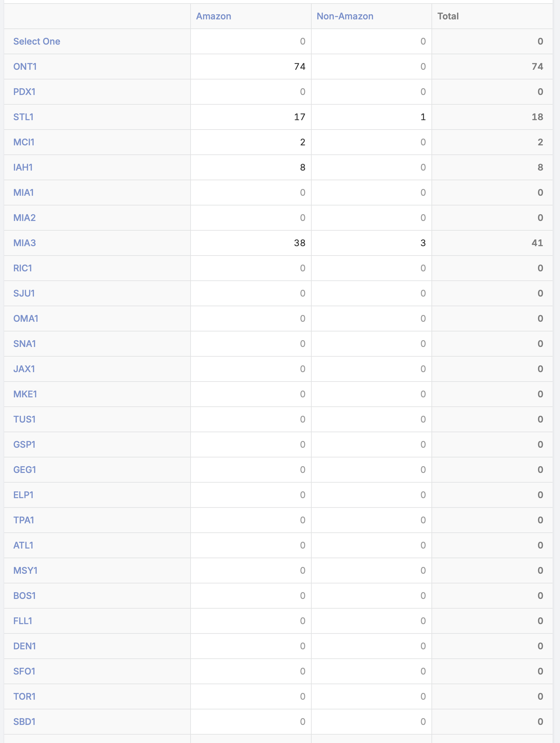Click the STL1 Amazon value 17
Image resolution: width=560 pixels, height=743 pixels.
(299, 117)
